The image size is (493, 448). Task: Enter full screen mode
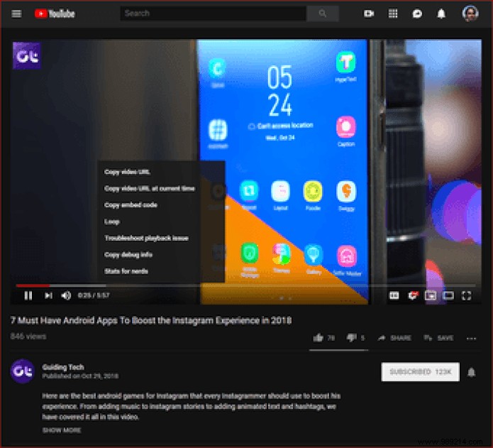click(x=466, y=296)
